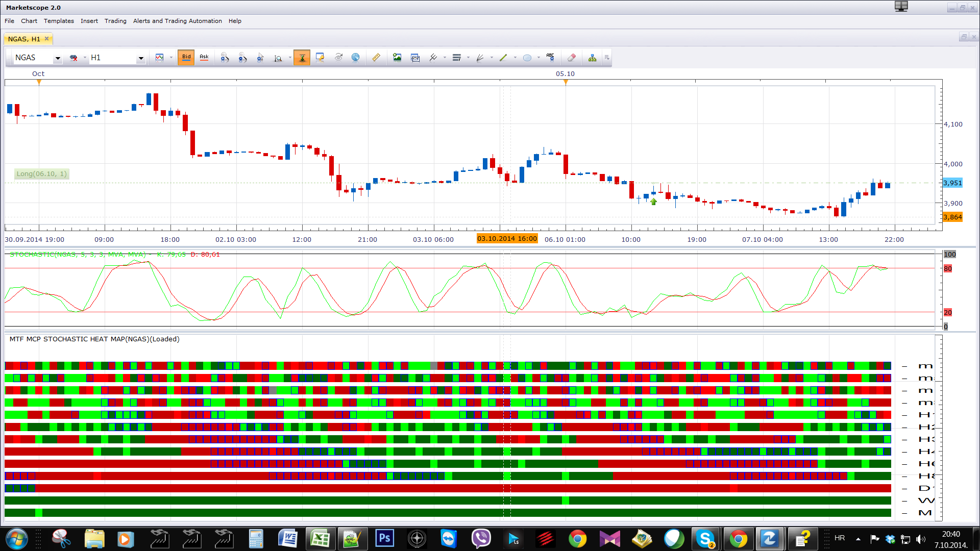Screen dimensions: 980x551
Task: Click the stochastic level 100 label
Action: [x=950, y=254]
